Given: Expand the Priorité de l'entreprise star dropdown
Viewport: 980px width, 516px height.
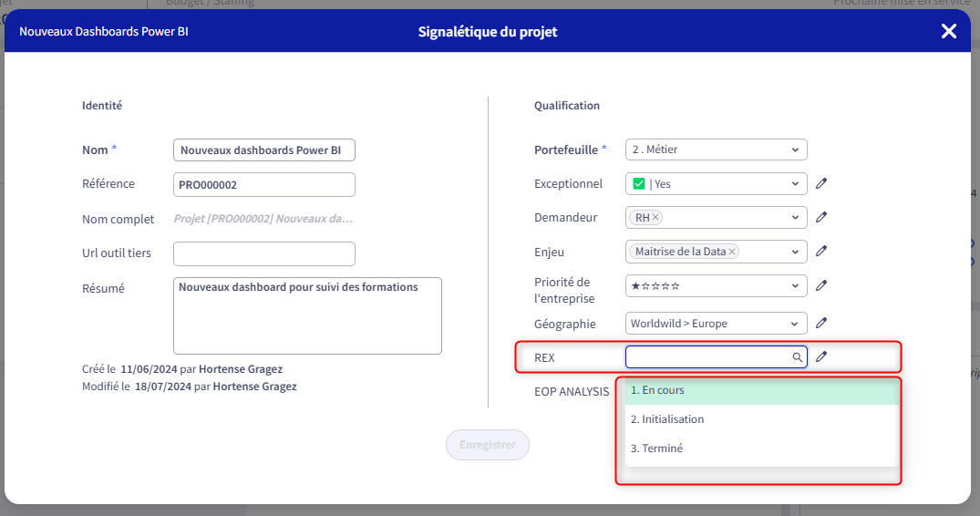Looking at the screenshot, I should (717, 285).
